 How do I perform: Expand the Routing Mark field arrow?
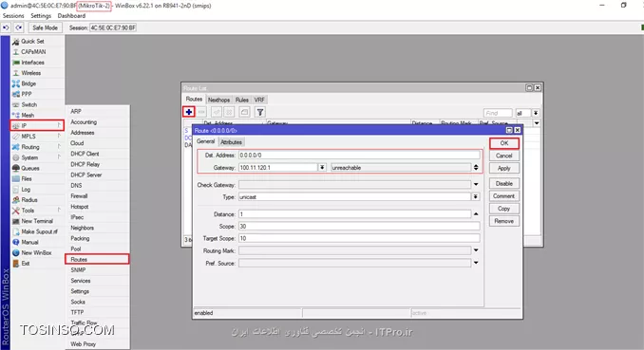click(x=476, y=250)
